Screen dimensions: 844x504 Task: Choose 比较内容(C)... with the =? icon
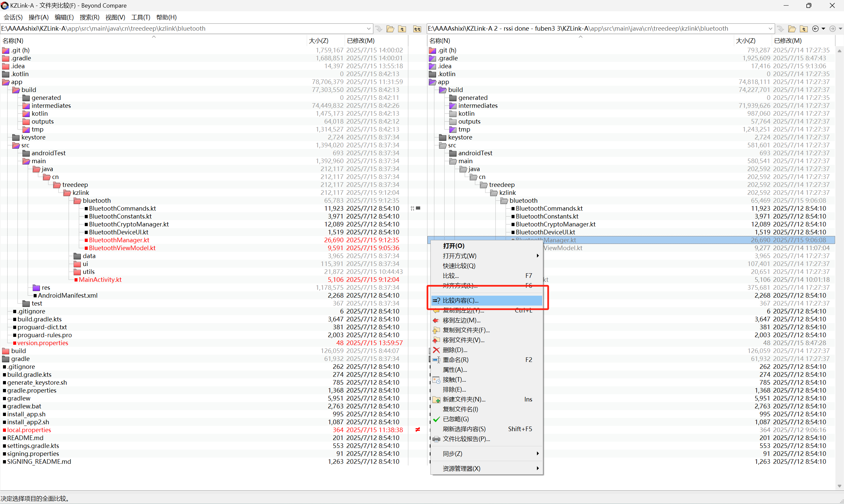click(x=486, y=300)
